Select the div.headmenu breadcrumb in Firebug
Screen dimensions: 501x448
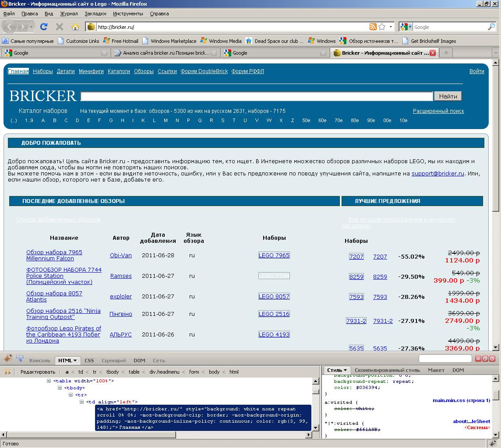(x=164, y=372)
